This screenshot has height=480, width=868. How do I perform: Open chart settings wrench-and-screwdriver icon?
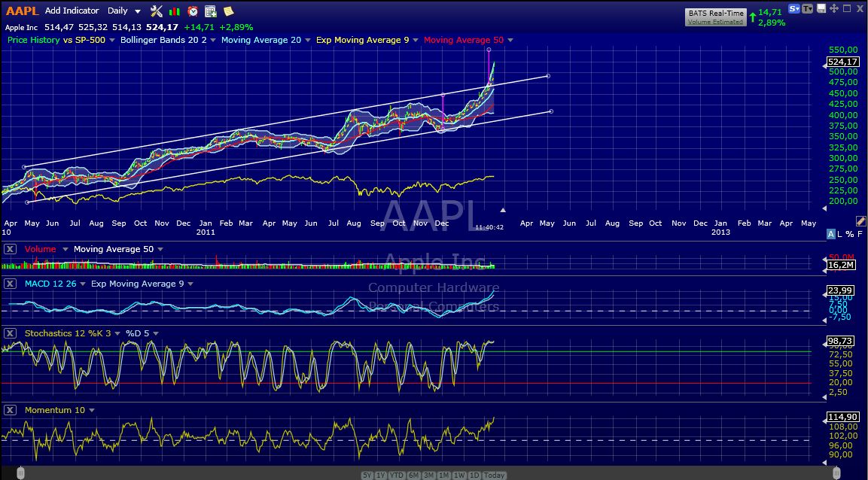(x=157, y=11)
